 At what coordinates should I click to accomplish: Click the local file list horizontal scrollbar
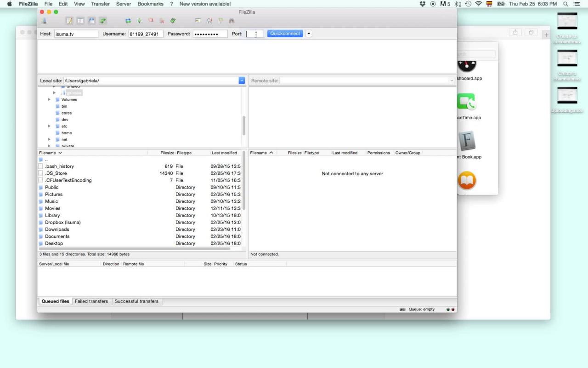(135, 249)
